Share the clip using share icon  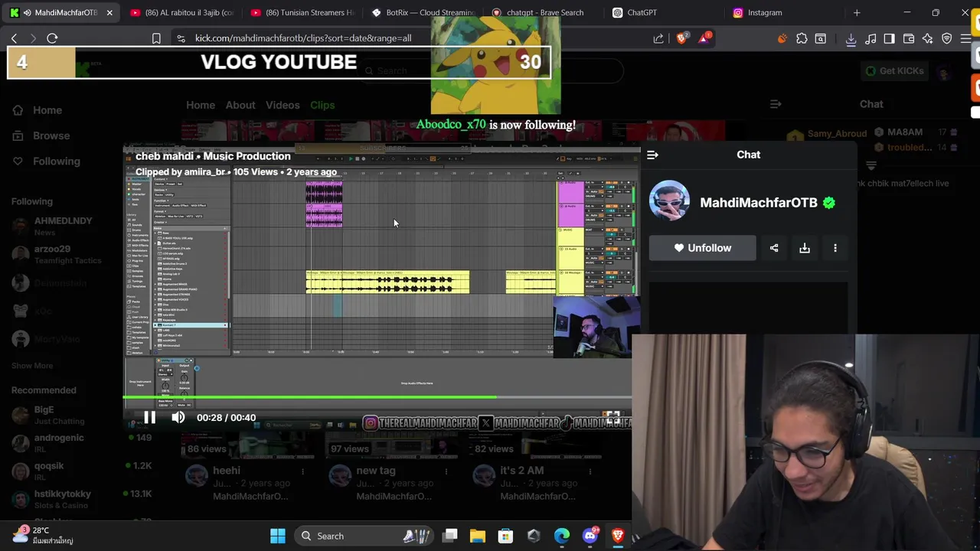(x=774, y=248)
